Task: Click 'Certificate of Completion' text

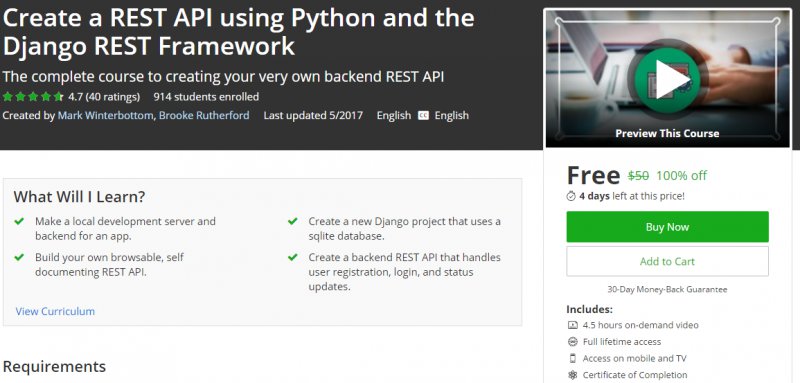Action: [635, 375]
